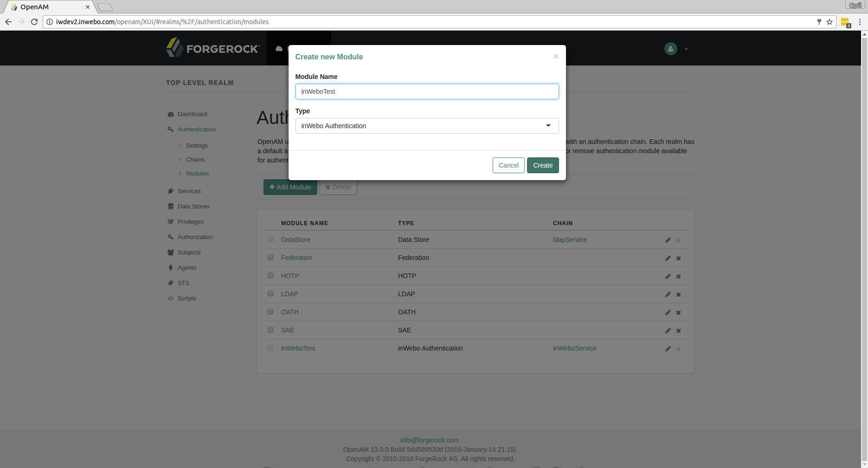Edit the HOTP module using its pencil icon
The width and height of the screenshot is (868, 468).
668,276
